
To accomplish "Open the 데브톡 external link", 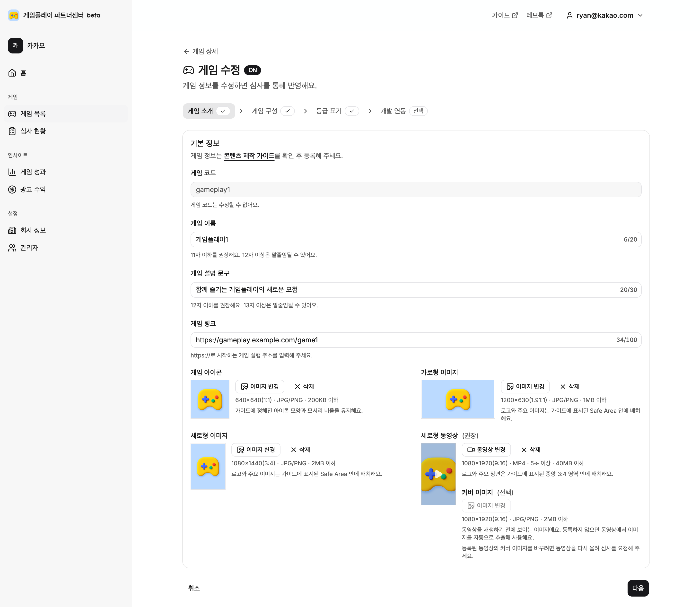I will [539, 15].
